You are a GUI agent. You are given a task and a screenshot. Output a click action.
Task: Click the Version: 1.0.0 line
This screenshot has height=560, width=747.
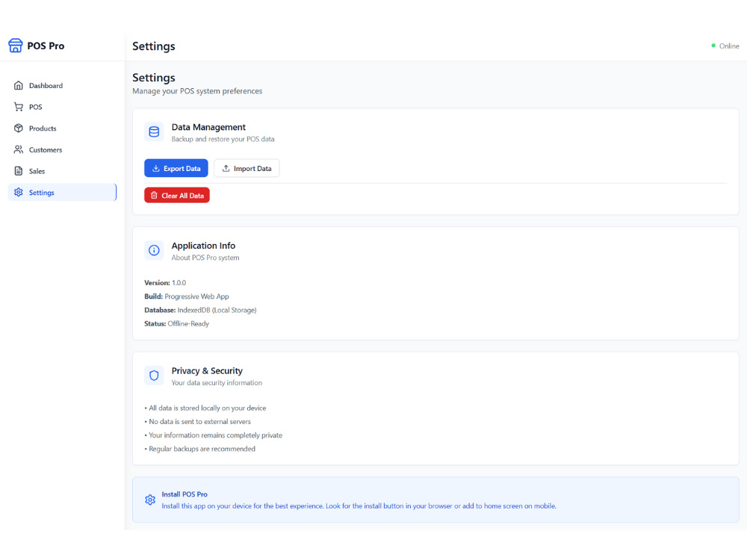coord(165,283)
